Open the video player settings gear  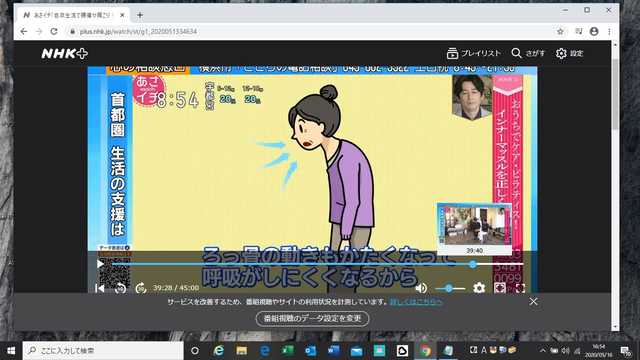tap(479, 288)
